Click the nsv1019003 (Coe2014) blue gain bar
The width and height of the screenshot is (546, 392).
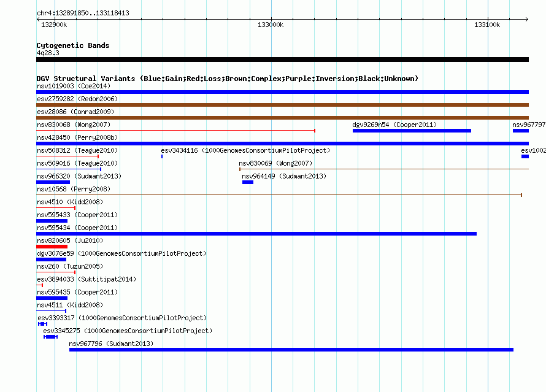pyautogui.click(x=282, y=92)
